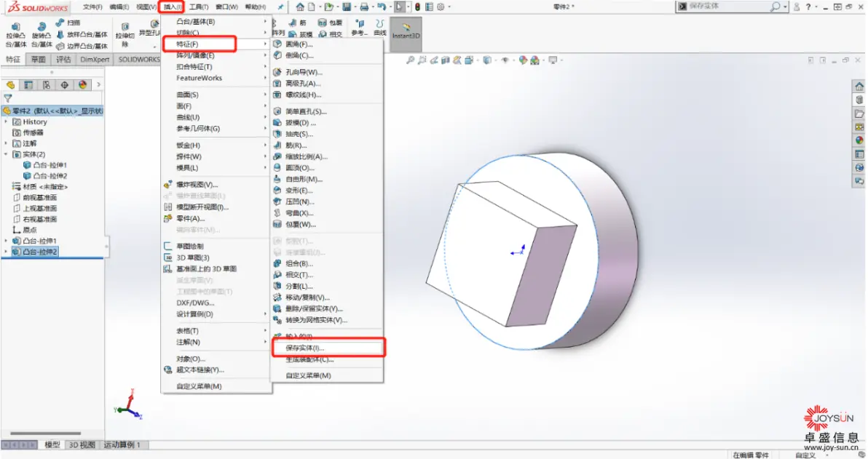Click the Undo icon

pyautogui.click(x=382, y=7)
